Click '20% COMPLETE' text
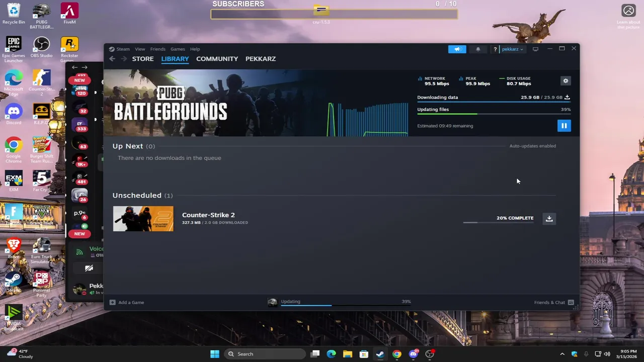This screenshot has height=362, width=644. (x=515, y=218)
